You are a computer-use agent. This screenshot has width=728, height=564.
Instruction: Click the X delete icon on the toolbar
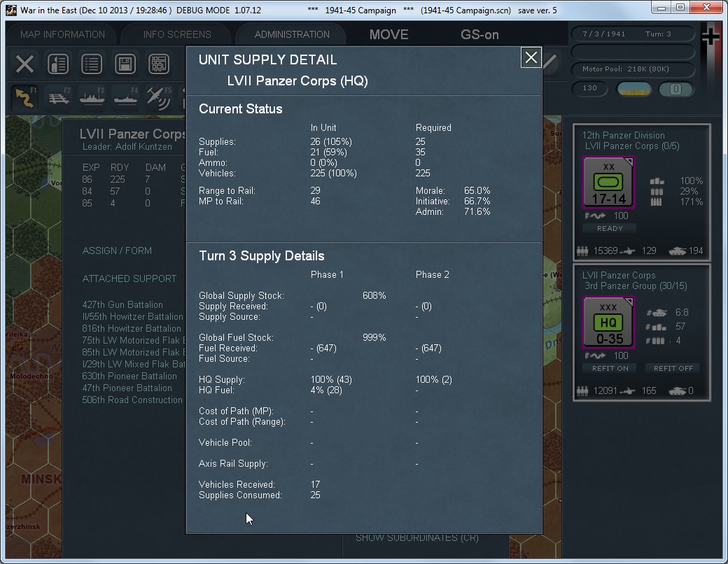tap(24, 64)
